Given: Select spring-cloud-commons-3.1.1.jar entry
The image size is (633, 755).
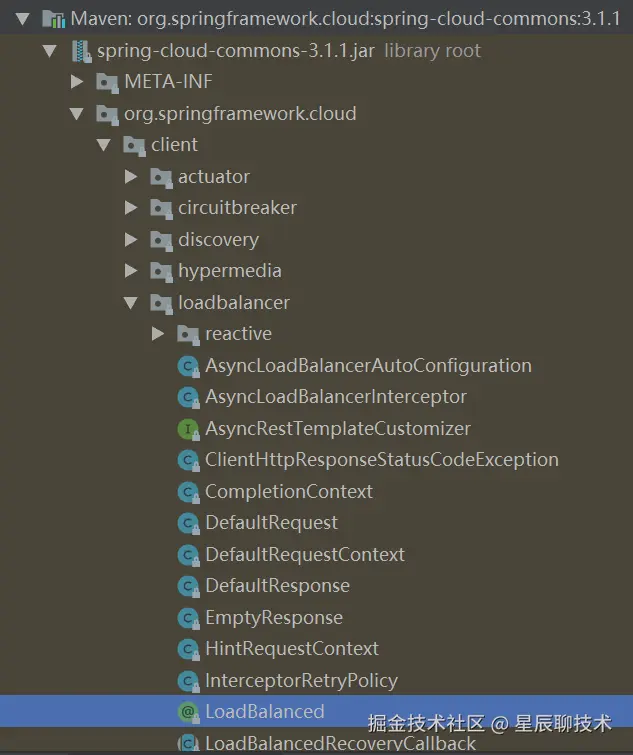Looking at the screenshot, I should [x=236, y=51].
